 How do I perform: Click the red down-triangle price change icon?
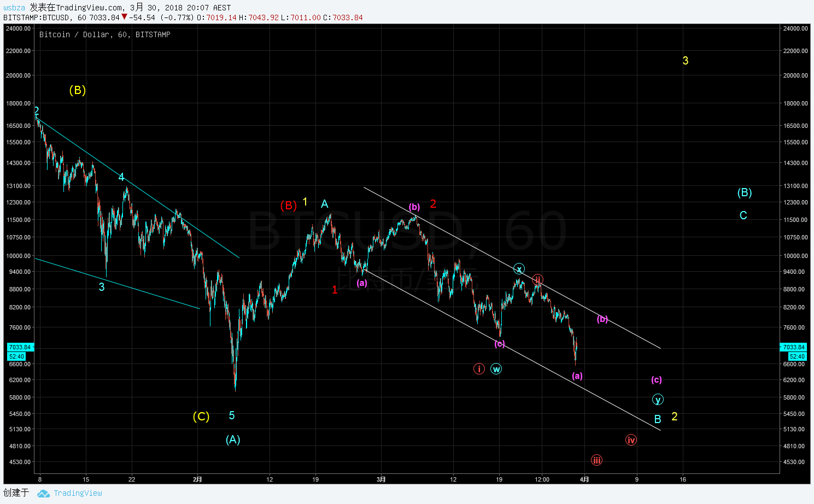coord(125,17)
